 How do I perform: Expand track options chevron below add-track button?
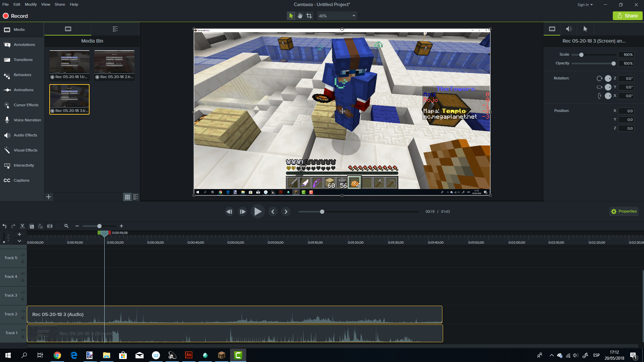coord(19,241)
